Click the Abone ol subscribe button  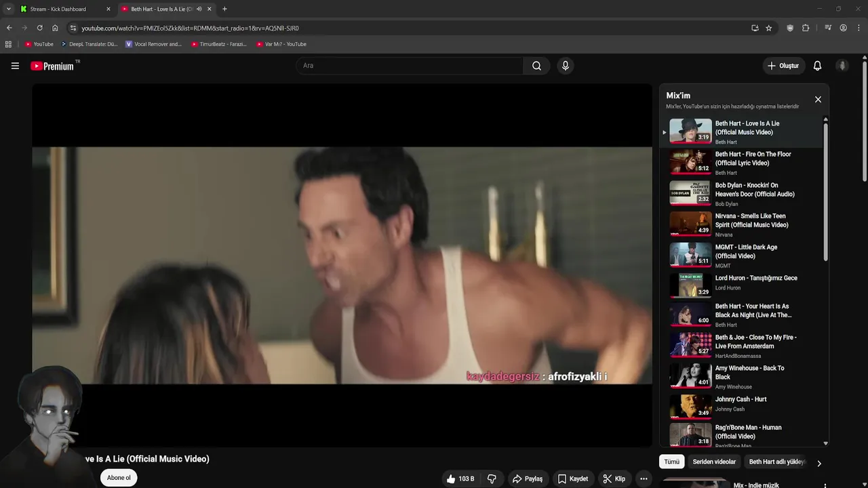(x=119, y=478)
